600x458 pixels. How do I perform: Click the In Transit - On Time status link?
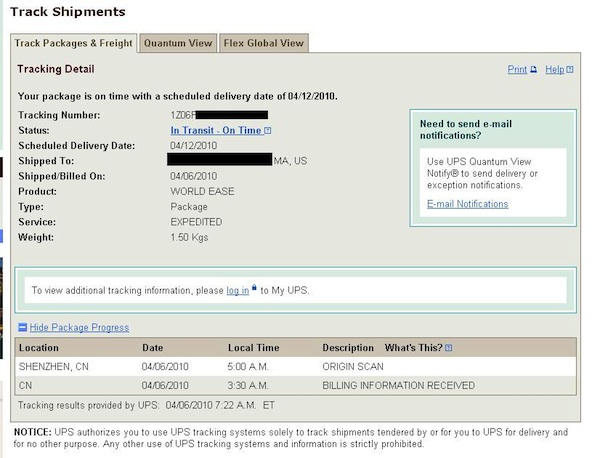215,131
